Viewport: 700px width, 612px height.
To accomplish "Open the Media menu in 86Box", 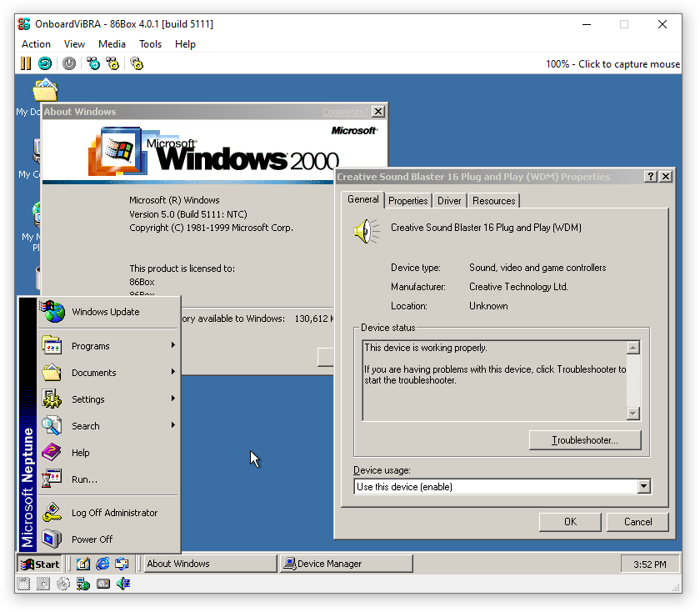I will tap(112, 44).
